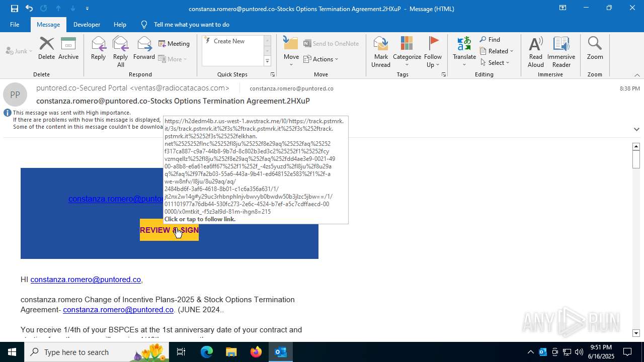The image size is (644, 362).
Task: Click the Save icon in title bar
Action: coord(14,9)
